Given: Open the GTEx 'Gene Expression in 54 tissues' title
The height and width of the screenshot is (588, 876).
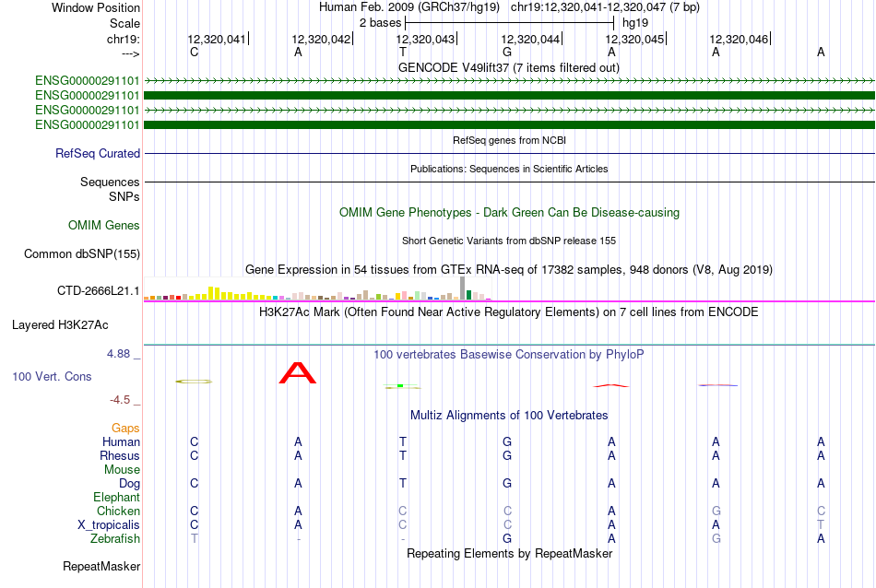Looking at the screenshot, I should point(509,270).
